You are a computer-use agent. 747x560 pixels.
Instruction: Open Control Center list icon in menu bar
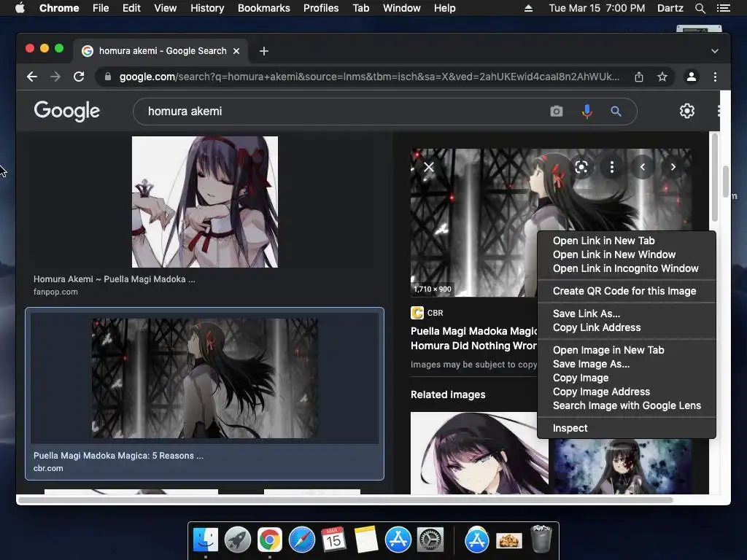coord(723,8)
